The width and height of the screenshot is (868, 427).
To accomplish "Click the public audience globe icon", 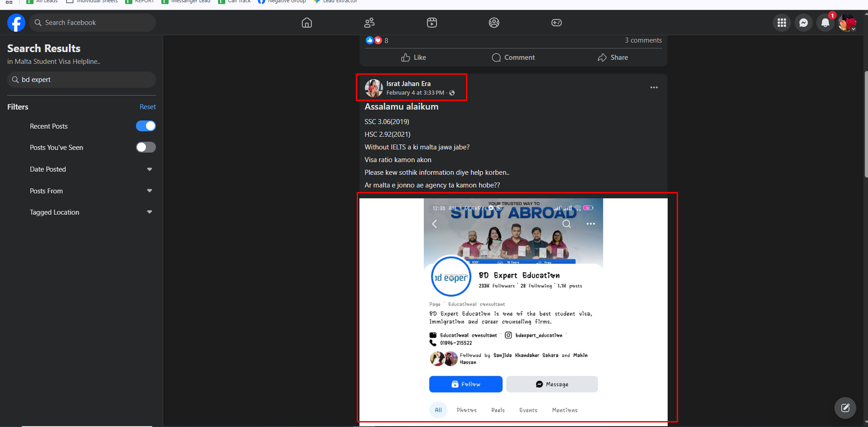I will [x=452, y=93].
